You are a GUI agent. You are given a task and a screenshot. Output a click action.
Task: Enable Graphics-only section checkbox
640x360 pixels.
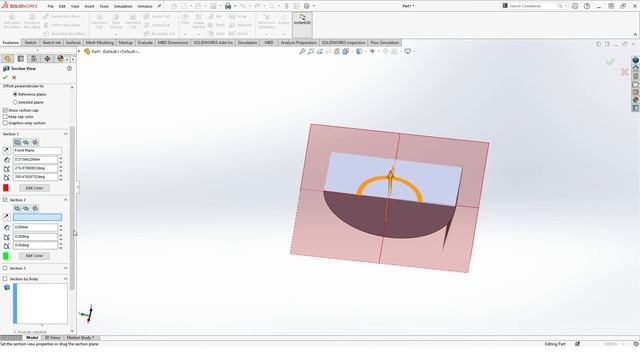(x=5, y=123)
